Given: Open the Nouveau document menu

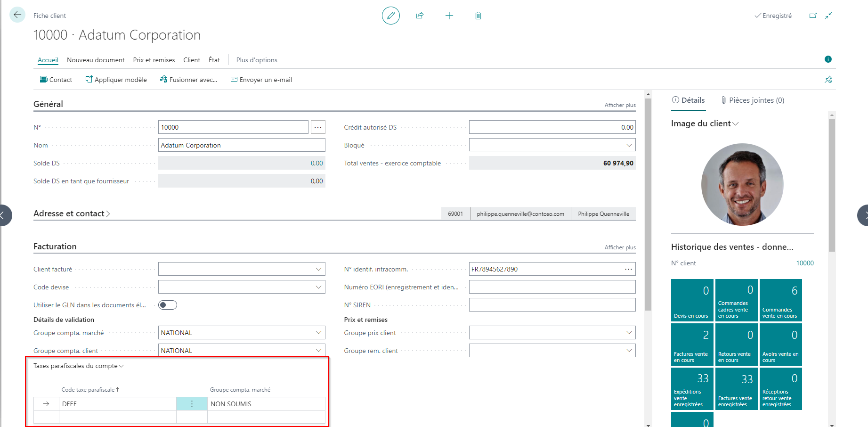Looking at the screenshot, I should click(x=96, y=60).
